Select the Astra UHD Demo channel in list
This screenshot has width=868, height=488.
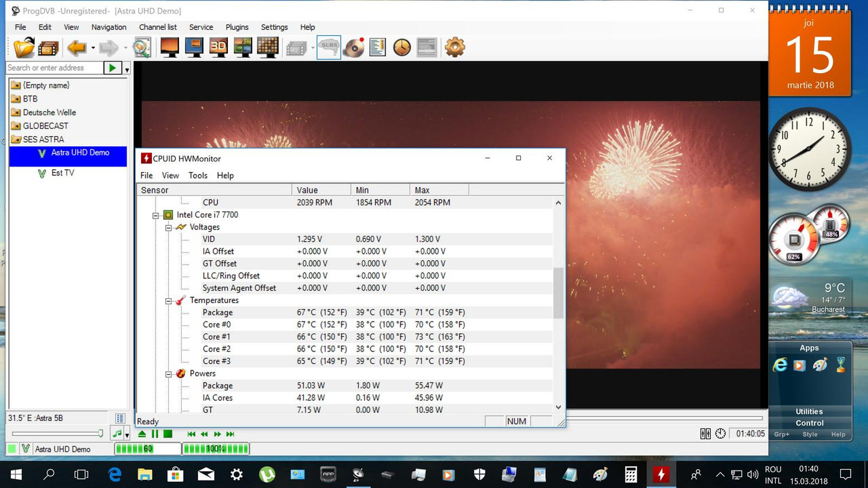coord(80,152)
